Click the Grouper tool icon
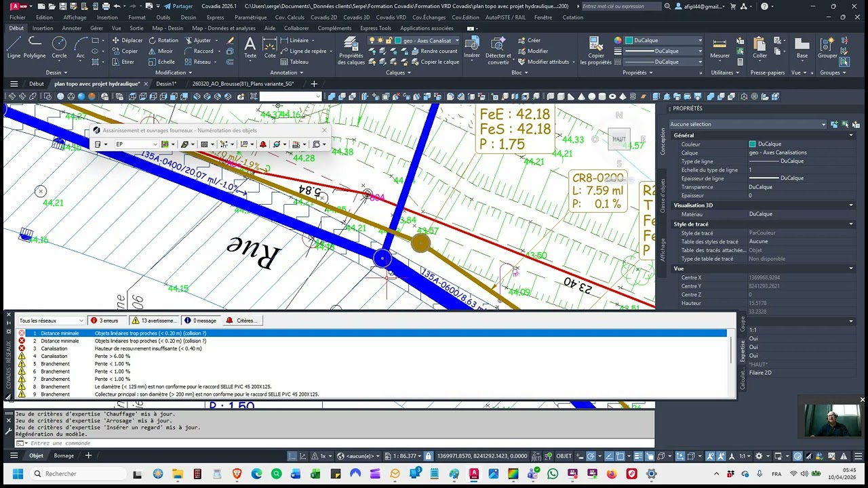 [827, 46]
